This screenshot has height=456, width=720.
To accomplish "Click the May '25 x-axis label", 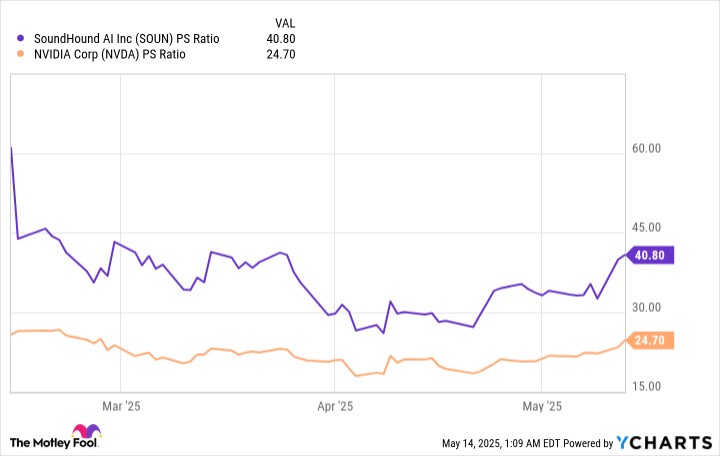I will 542,406.
